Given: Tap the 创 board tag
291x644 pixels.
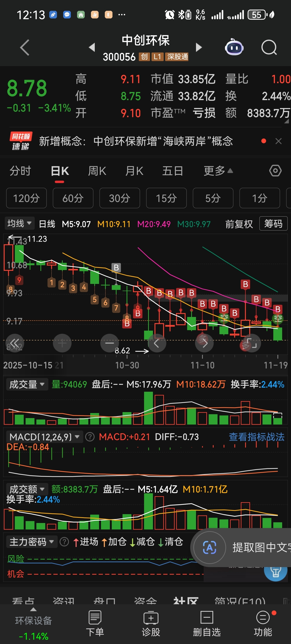Looking at the screenshot, I should tap(144, 57).
